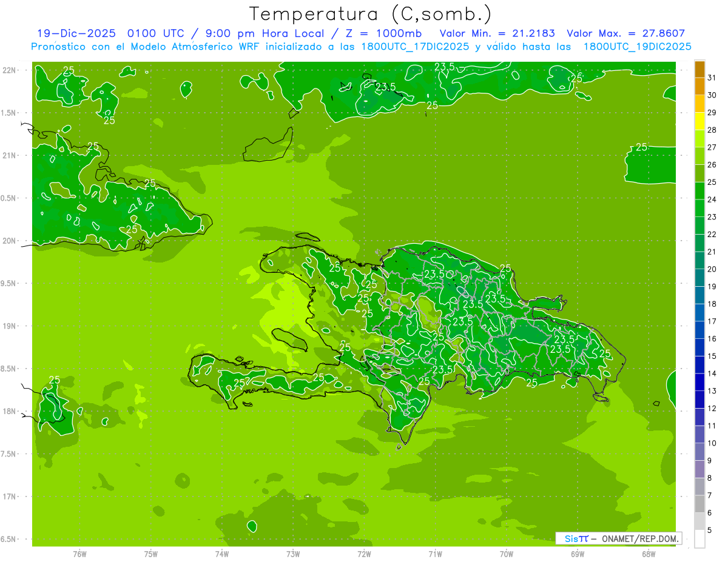Screen dimensions: 728x562
Task: Click the '22N' latitude label
Action: (10, 70)
